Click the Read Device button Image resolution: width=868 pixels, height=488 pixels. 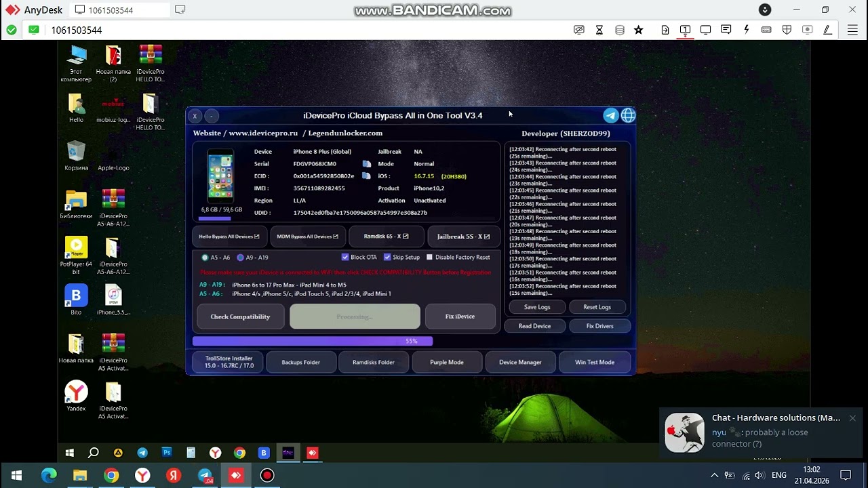534,326
